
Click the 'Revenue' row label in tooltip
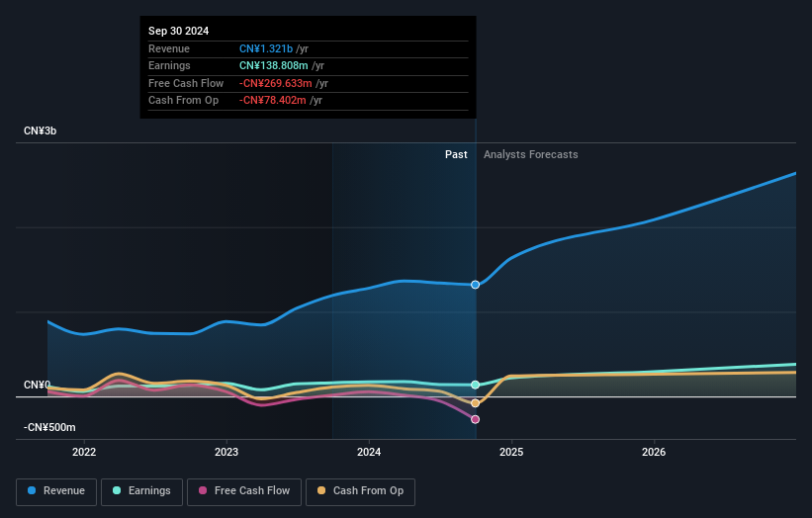coord(169,48)
